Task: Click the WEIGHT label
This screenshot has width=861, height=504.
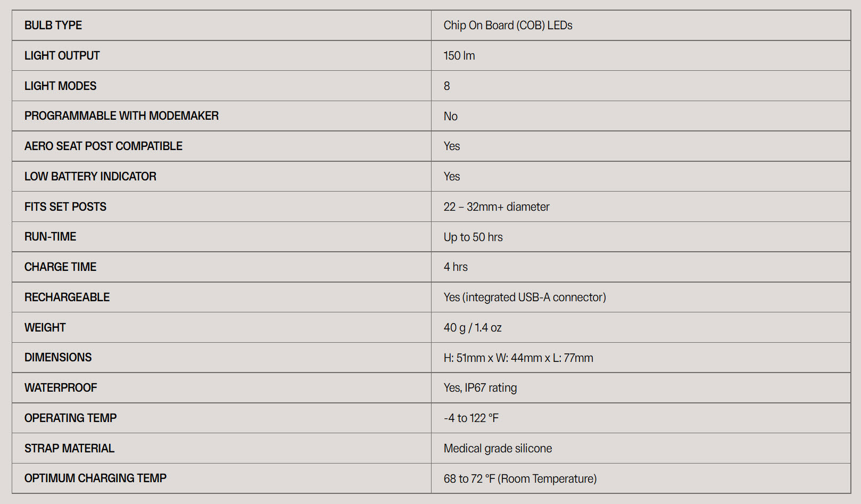Action: (45, 328)
